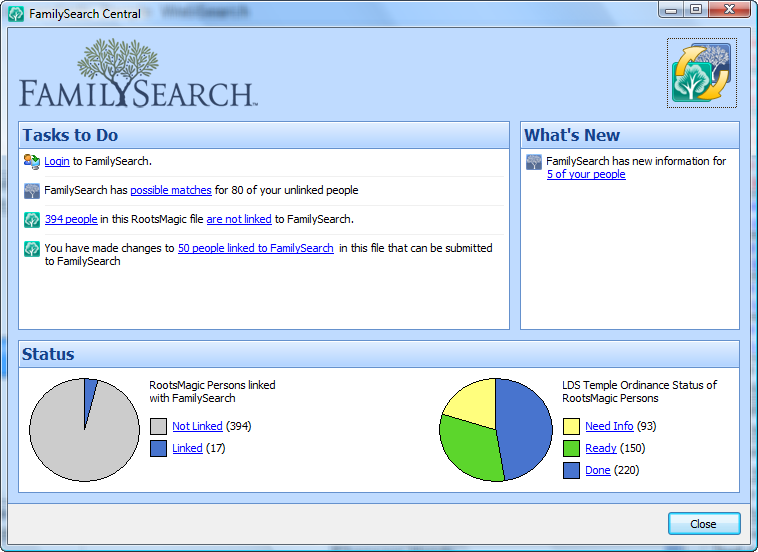Click the gray Not Linked legend swatch
Viewport: 758px width, 552px height.
[158, 427]
